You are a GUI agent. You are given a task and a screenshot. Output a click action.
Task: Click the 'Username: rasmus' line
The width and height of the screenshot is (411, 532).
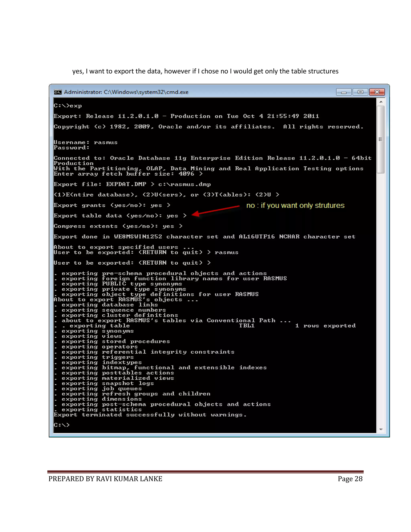pyautogui.click(x=85, y=142)
